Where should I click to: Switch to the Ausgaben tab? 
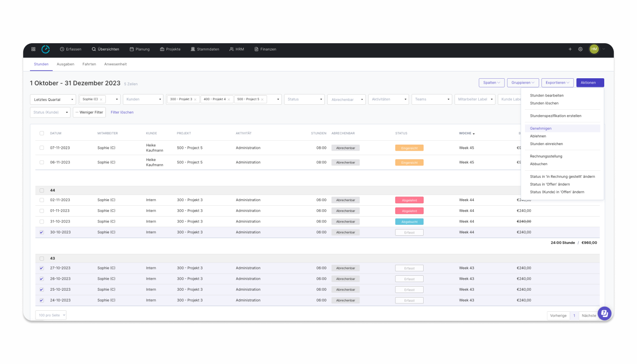click(x=66, y=64)
